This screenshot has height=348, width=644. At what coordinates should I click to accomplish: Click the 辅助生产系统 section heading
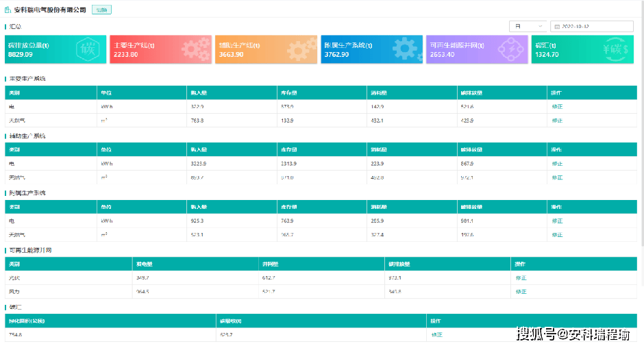click(x=27, y=136)
